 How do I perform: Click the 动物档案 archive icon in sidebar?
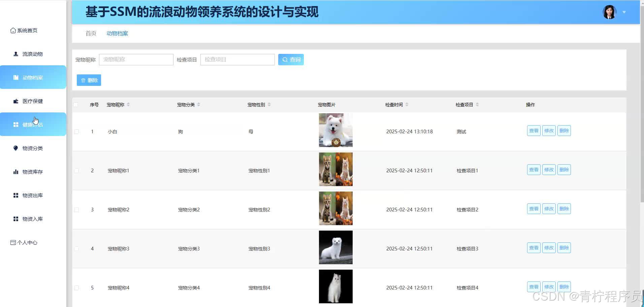(15, 77)
